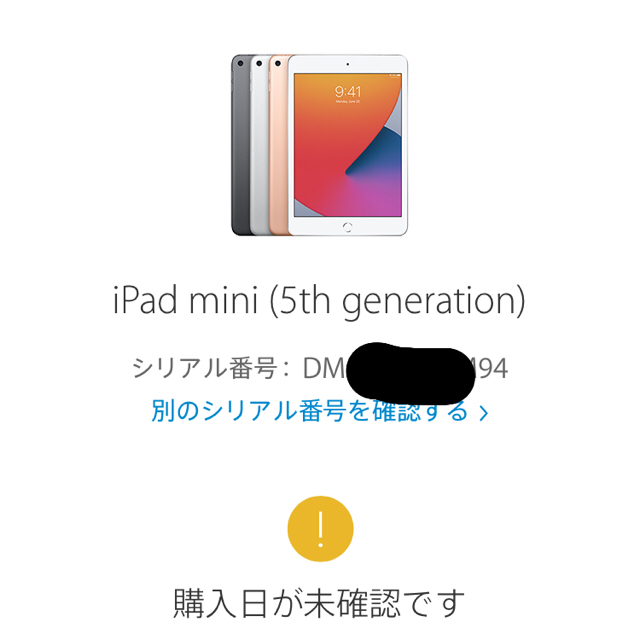Click the space gray iPad mini back
Screen dimensions: 640x640
[x=241, y=145]
